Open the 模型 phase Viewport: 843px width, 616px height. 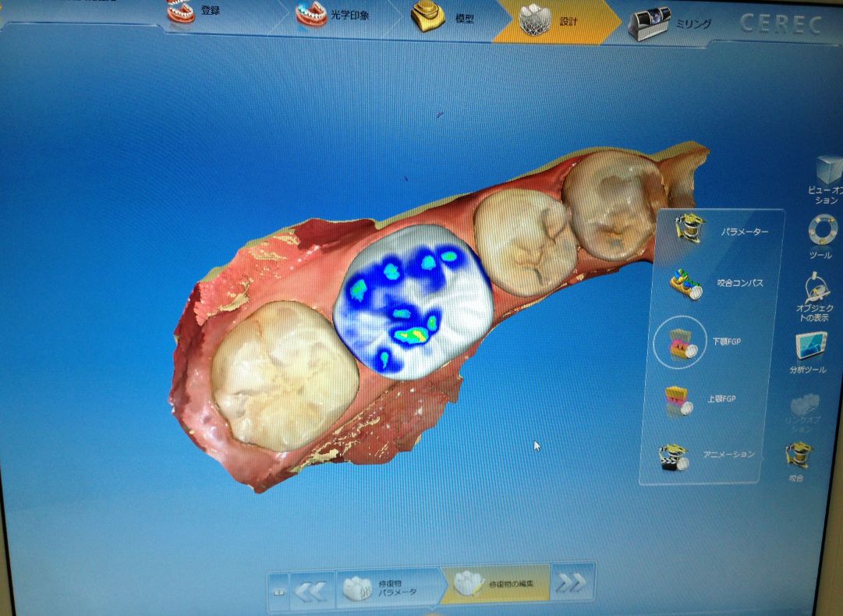point(444,18)
